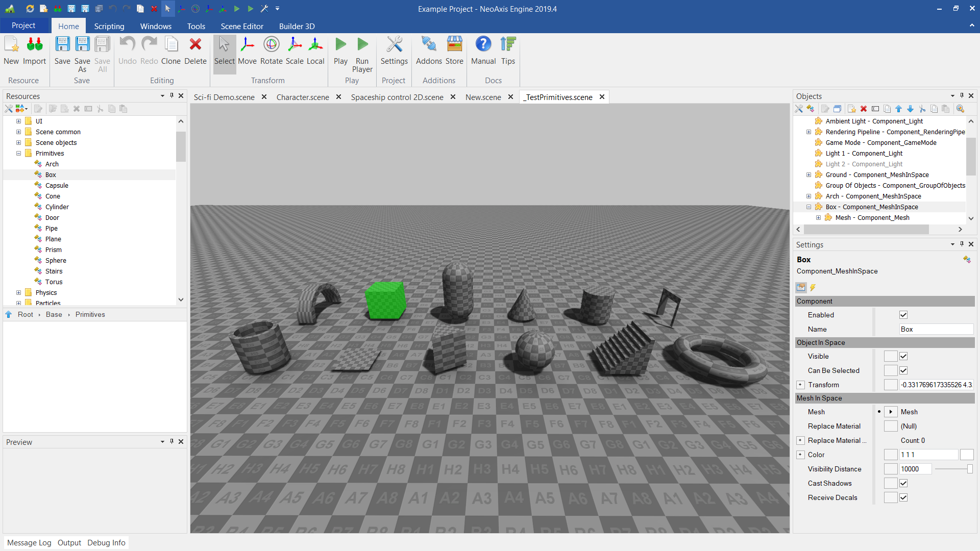This screenshot has height=551, width=980.
Task: Click the Clone editing icon
Action: coord(171,51)
